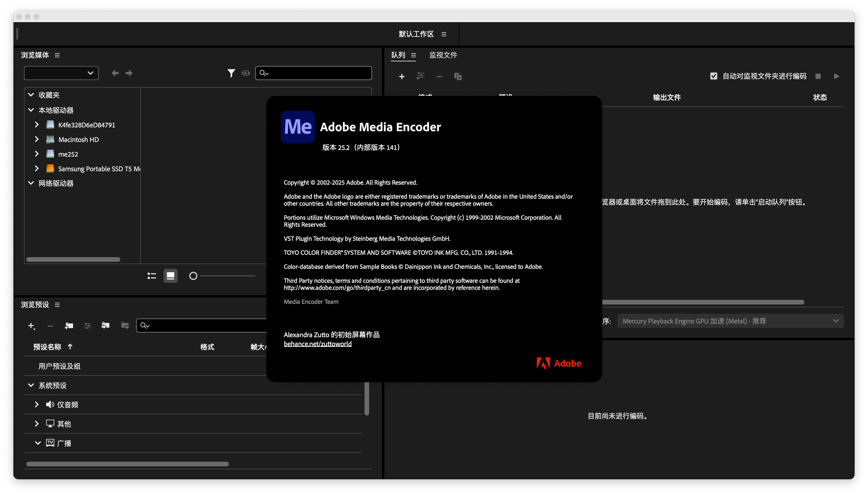This screenshot has width=868, height=495.
Task: Click the thumbnail size slider handle
Action: point(193,276)
